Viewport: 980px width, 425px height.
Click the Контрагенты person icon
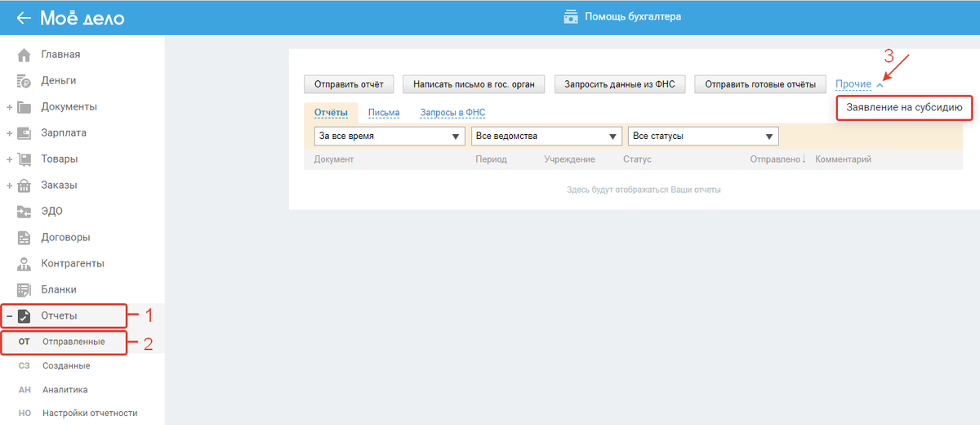[x=24, y=264]
